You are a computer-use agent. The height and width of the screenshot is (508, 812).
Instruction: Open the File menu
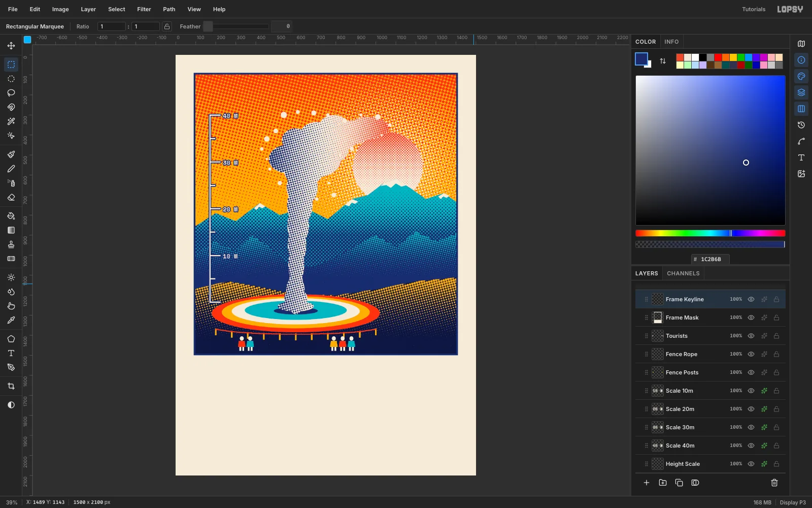(13, 9)
